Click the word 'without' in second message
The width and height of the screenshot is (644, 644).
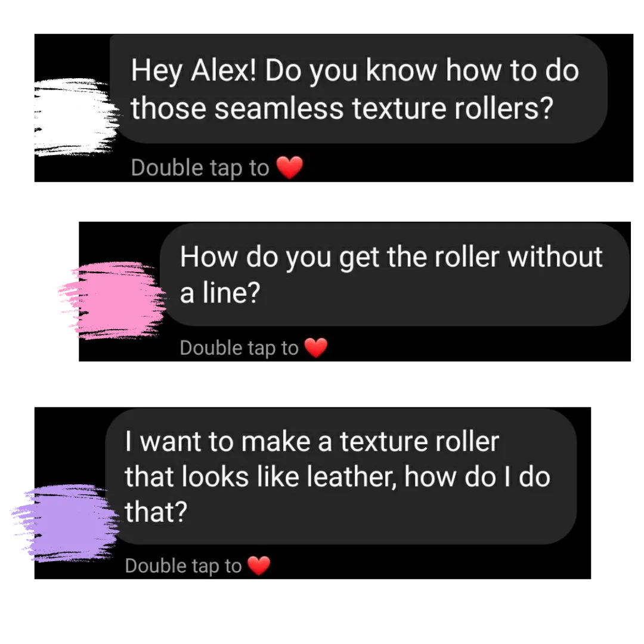(555, 257)
